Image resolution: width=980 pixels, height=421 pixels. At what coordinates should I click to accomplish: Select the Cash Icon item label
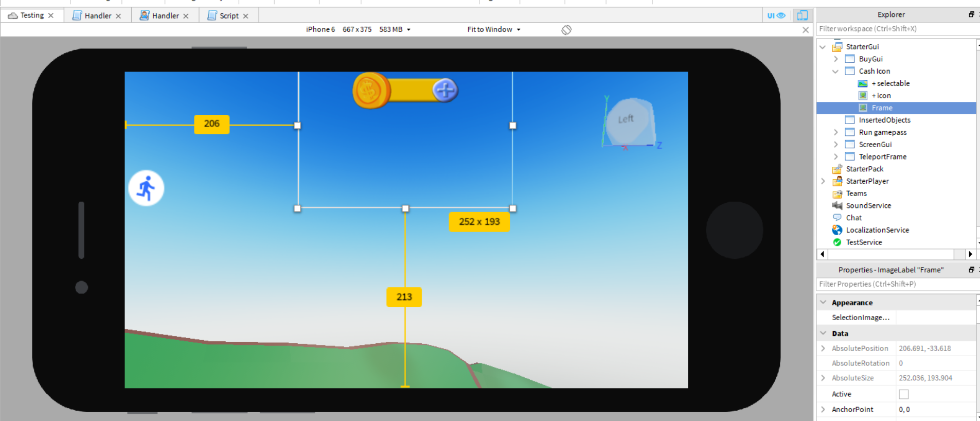click(x=875, y=71)
